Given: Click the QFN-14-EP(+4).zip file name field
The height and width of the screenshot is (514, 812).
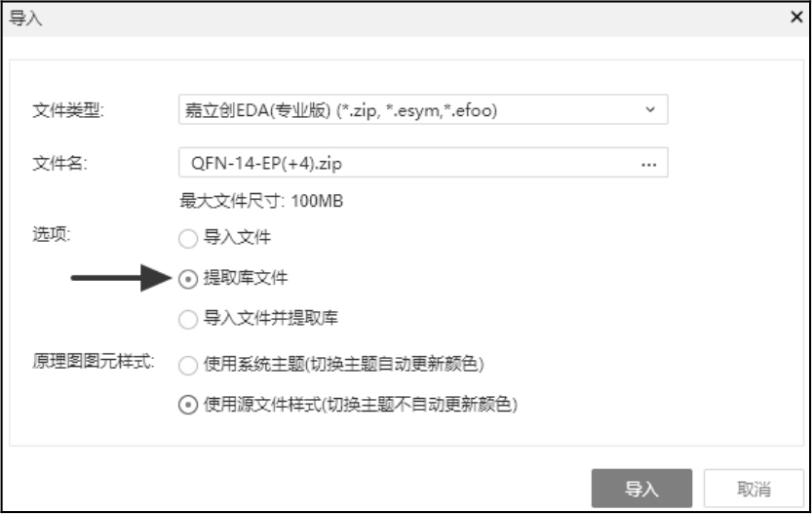Looking at the screenshot, I should point(400,165).
